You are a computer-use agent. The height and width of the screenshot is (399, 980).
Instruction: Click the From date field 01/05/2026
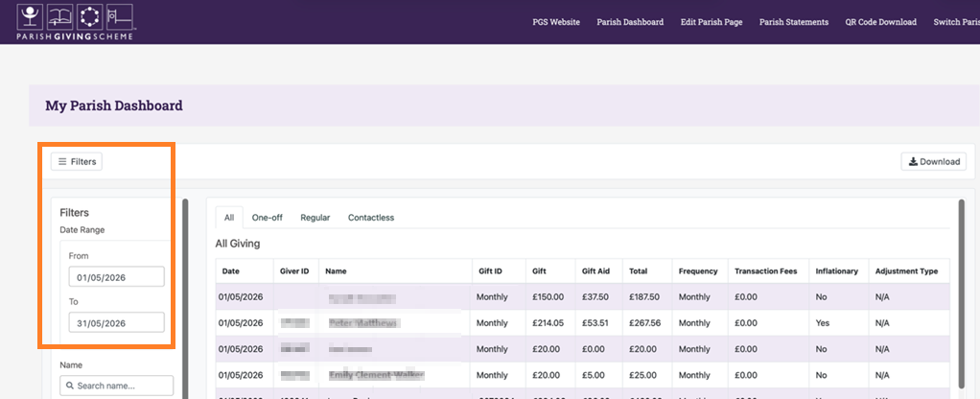pyautogui.click(x=116, y=277)
